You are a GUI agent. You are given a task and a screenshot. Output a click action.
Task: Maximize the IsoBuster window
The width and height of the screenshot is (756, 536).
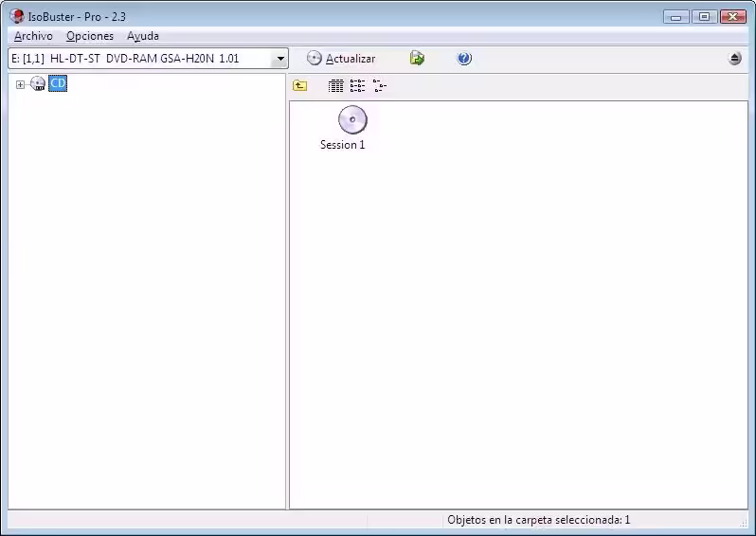tap(704, 17)
